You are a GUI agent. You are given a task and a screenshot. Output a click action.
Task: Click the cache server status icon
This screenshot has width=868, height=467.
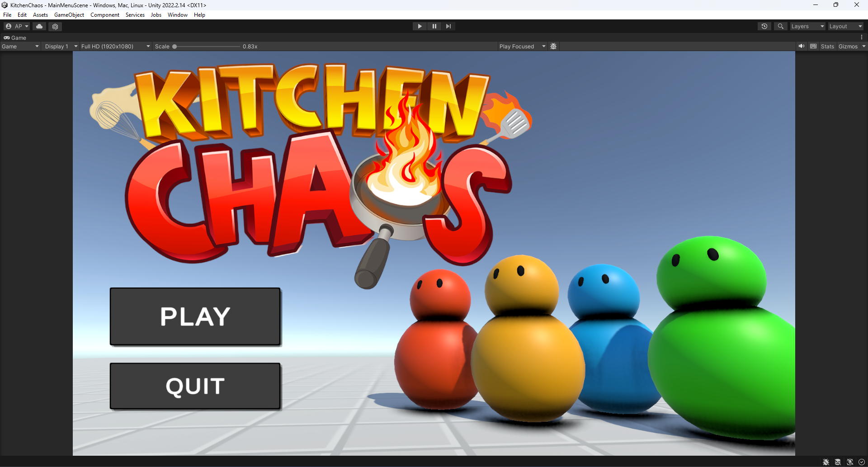pos(838,462)
